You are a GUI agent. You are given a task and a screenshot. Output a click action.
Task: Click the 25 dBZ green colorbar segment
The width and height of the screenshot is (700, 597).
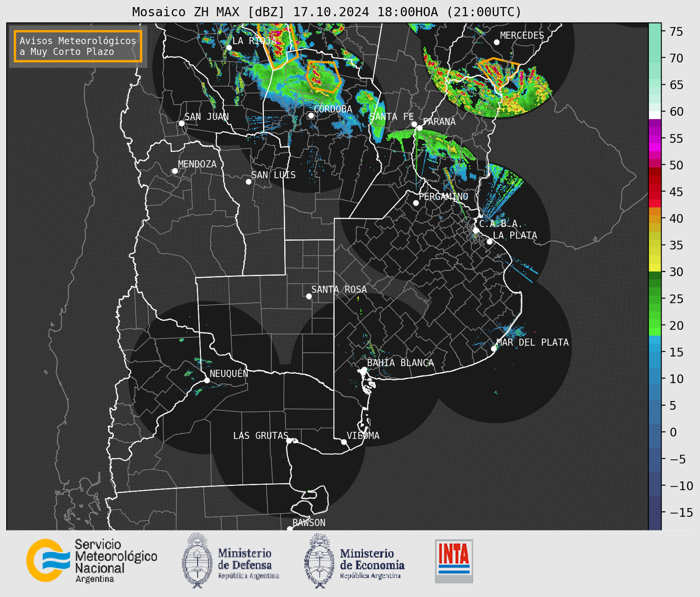point(655,299)
